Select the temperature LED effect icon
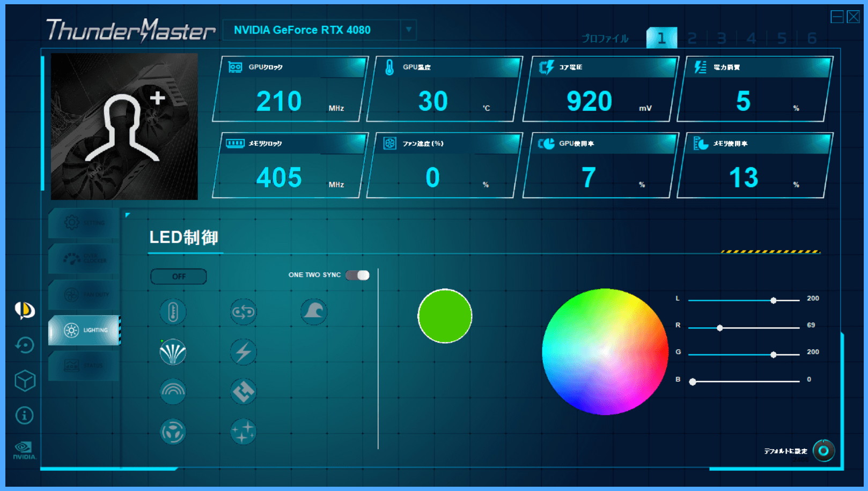 click(x=173, y=312)
